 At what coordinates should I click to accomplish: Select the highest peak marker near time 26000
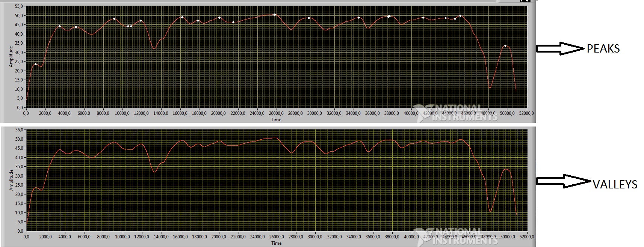275,15
